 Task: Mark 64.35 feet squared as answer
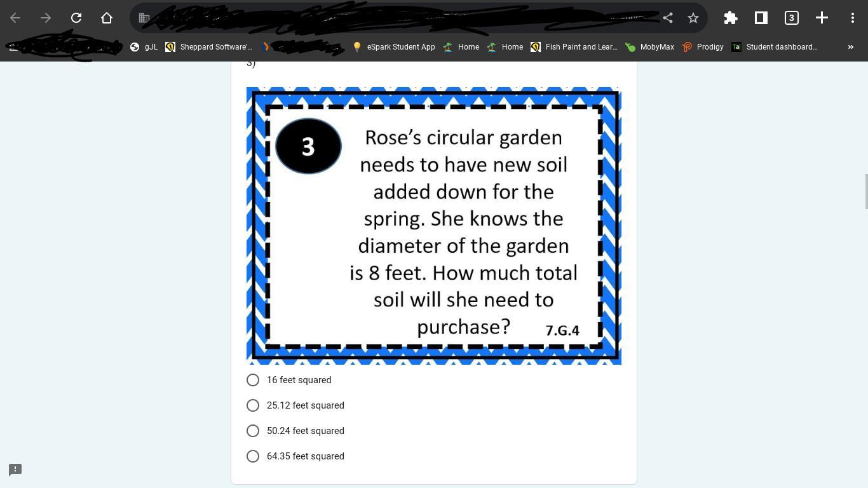[x=253, y=456]
